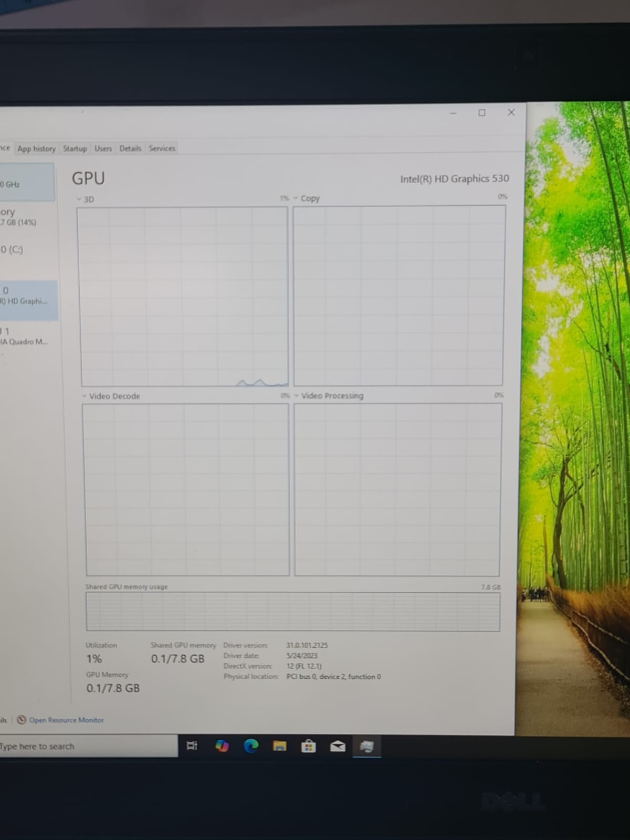Screen dimensions: 630x840
Task: Click the Shared GPU memory 0.1/7.8 GB value
Action: tap(178, 659)
